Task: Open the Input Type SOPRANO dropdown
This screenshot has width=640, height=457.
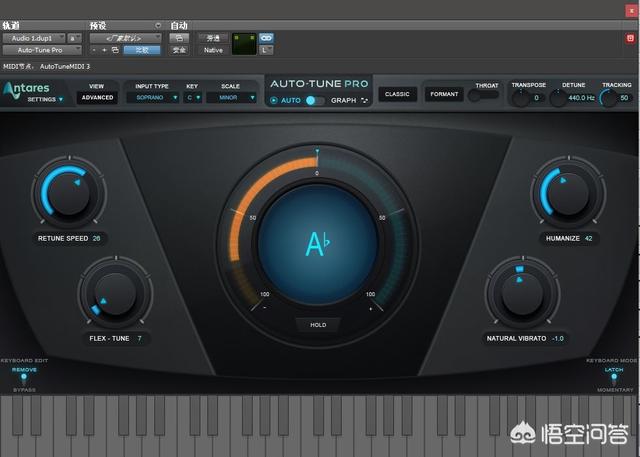Action: coord(152,98)
